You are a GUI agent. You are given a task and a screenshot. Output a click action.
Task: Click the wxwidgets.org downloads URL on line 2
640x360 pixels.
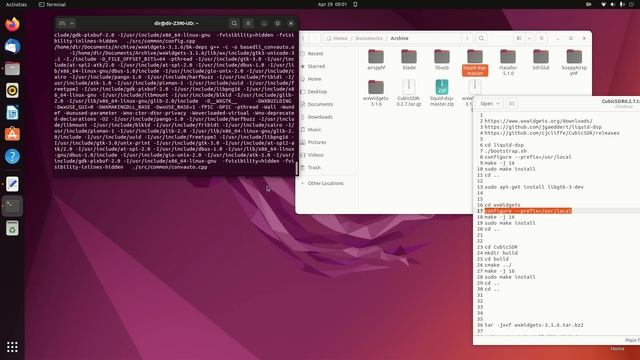[538, 121]
